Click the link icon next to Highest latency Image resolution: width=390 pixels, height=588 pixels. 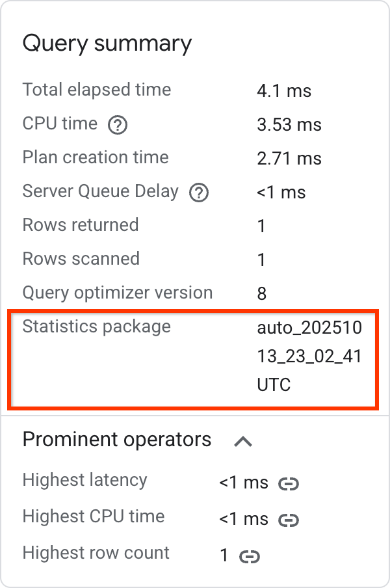pos(289,484)
